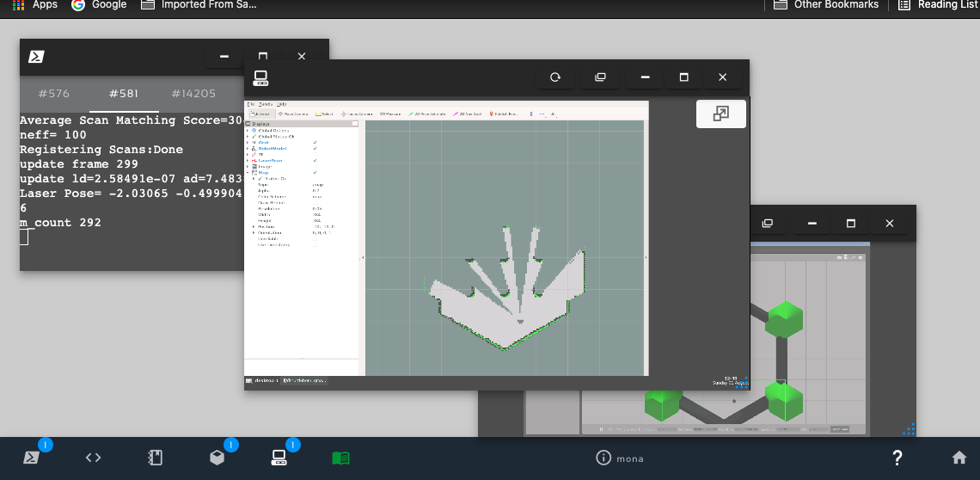Select the RobotModel row label
980x480 pixels.
click(x=273, y=148)
